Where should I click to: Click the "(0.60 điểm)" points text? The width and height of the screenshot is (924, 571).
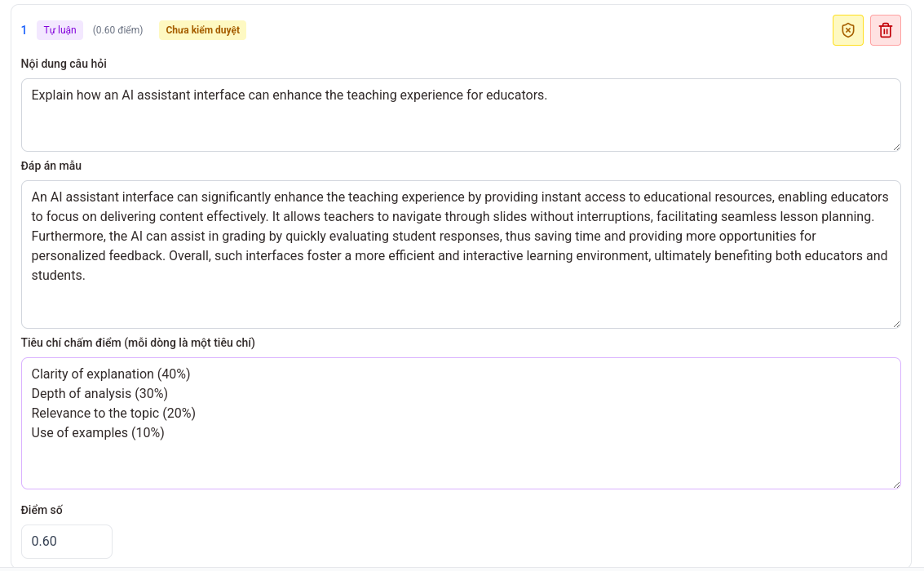coord(117,30)
